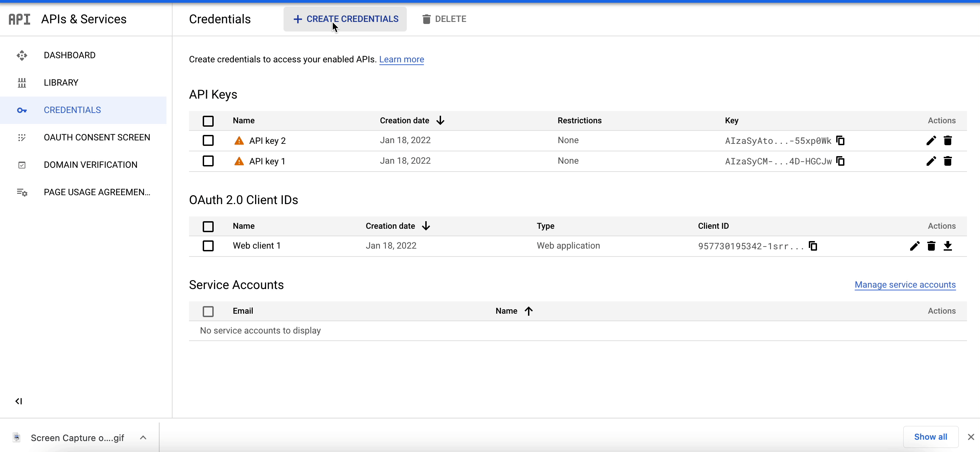Screen dimensions: 980x452
Task: Open API key 1 details
Action: 267,161
